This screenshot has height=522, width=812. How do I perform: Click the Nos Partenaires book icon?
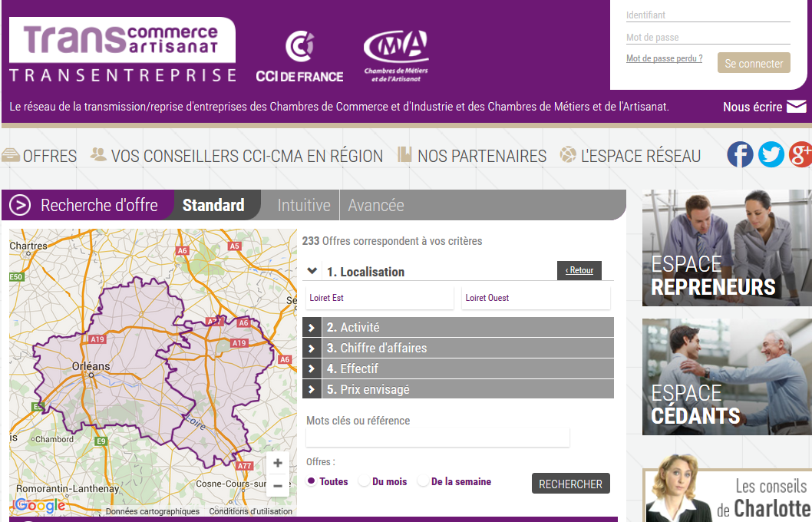point(404,154)
